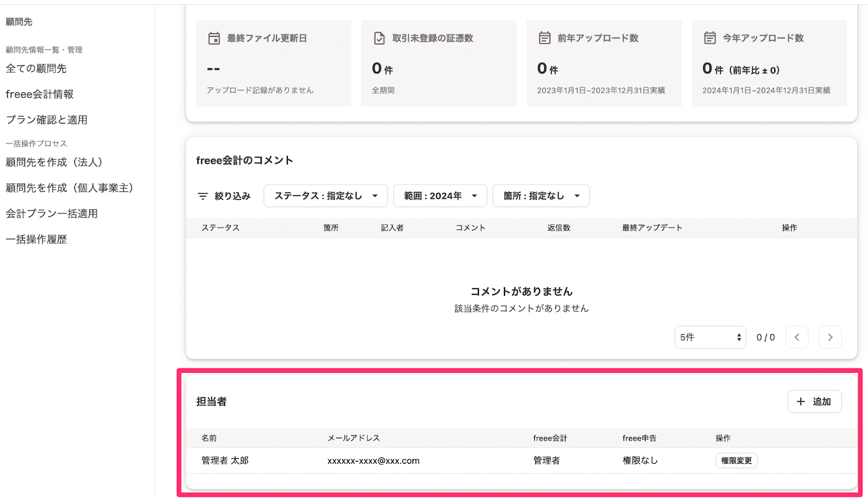Screen dimensions: 868x498
Task: Click the 2023年1月1日~2023年12月31日実績 text
Action: [601, 90]
